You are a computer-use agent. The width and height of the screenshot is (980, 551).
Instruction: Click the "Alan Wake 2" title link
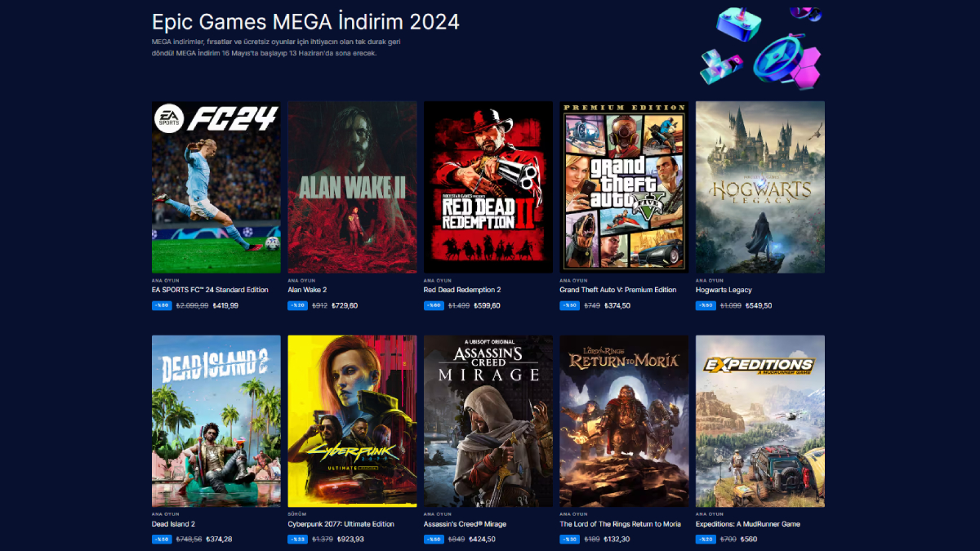pos(307,290)
